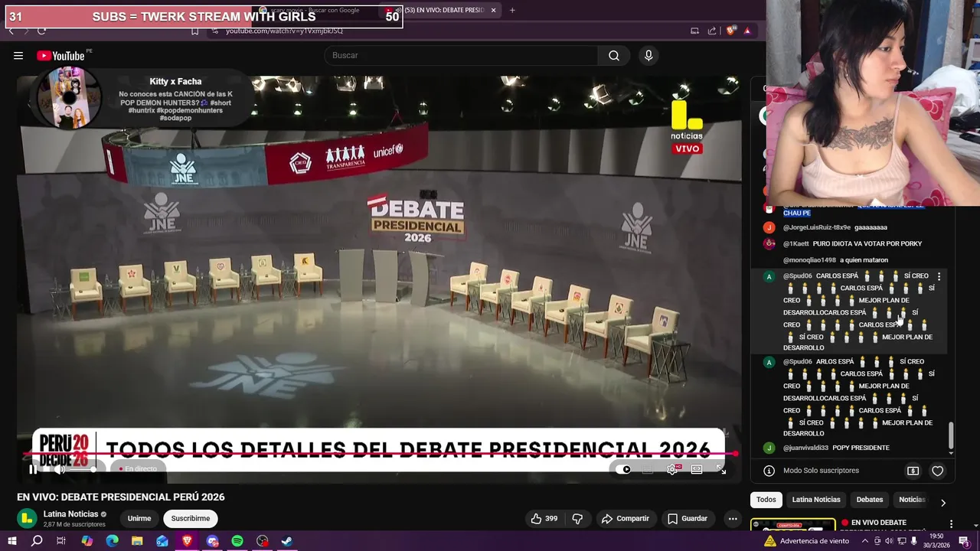Toggle the autoplay switch in player
Screen dimensions: 980x551
point(625,469)
